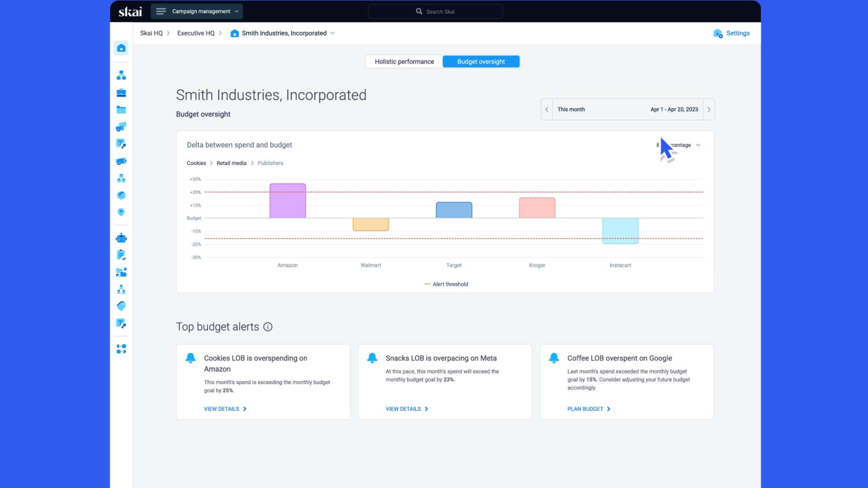868x488 pixels.
Task: Open the robot automation sidebar icon
Action: coord(121,238)
